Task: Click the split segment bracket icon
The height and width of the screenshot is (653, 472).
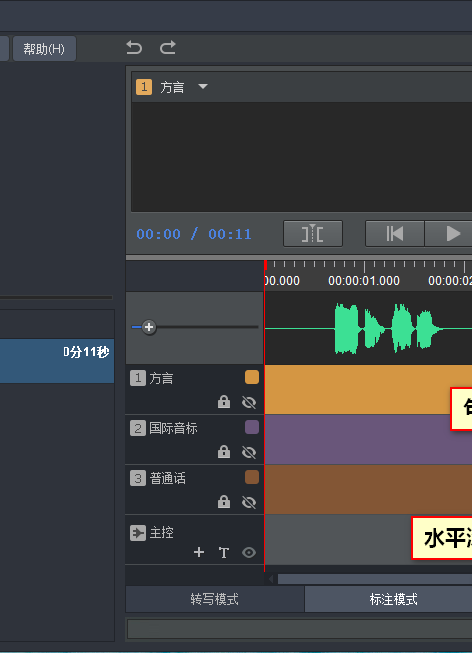Action: pyautogui.click(x=313, y=234)
